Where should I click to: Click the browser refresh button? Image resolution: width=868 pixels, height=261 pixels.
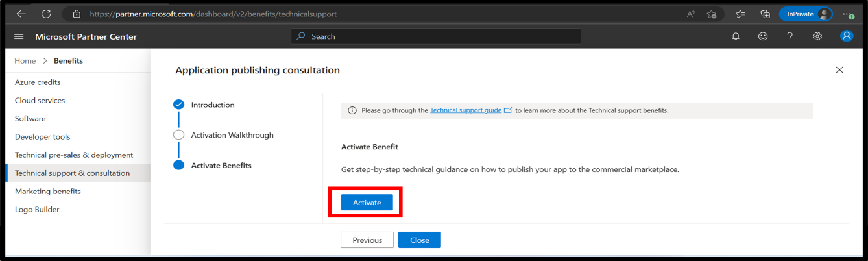[46, 14]
